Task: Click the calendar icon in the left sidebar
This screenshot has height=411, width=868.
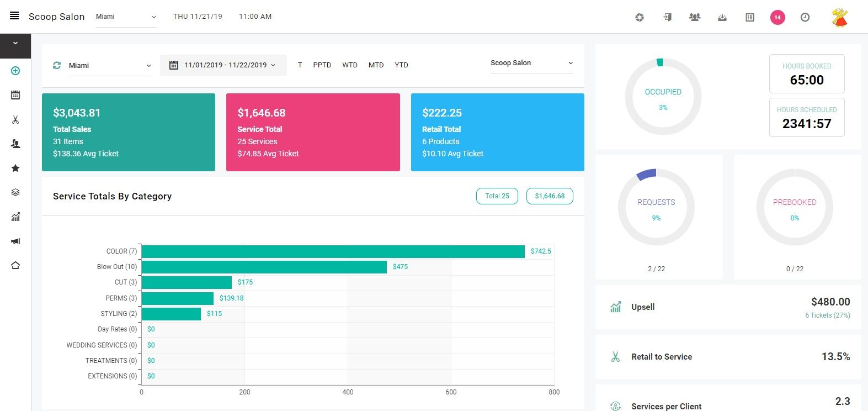Action: (15, 95)
